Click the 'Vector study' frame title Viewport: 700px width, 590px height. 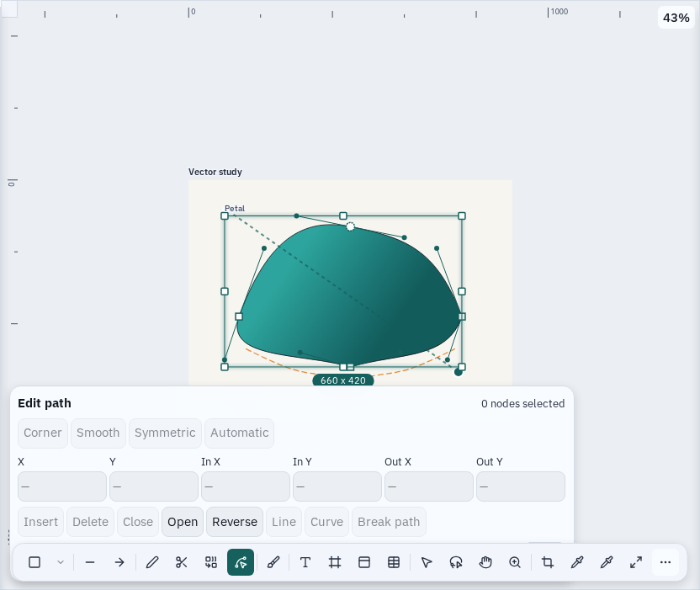point(215,172)
